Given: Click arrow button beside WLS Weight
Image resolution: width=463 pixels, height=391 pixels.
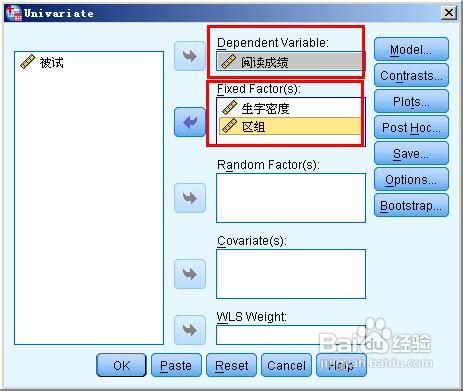Looking at the screenshot, I should (x=190, y=330).
